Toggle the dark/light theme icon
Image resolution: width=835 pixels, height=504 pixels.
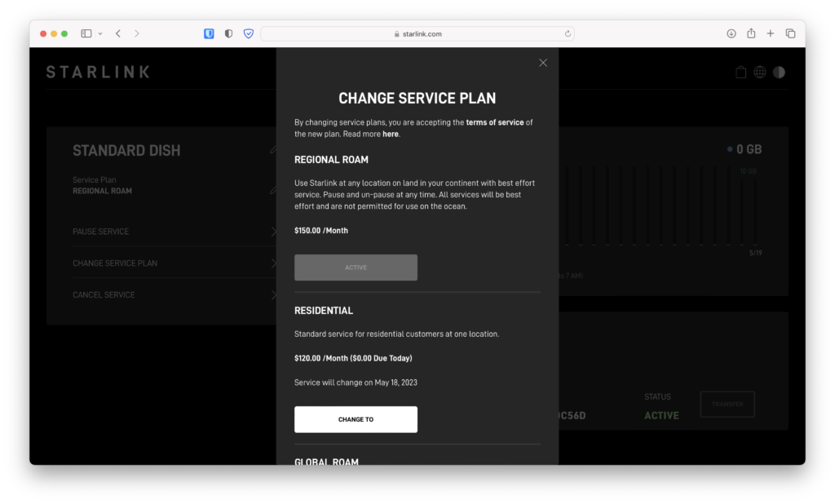click(x=779, y=72)
